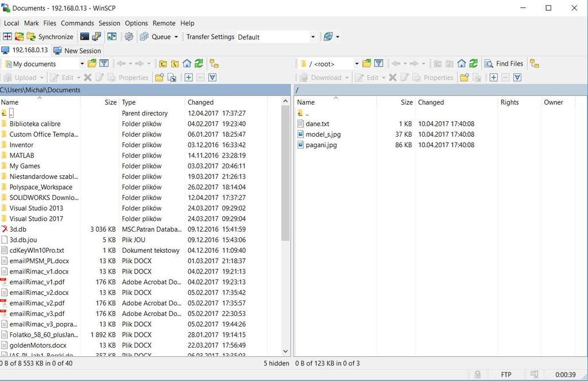Open Preferences gear icon

tap(129, 36)
